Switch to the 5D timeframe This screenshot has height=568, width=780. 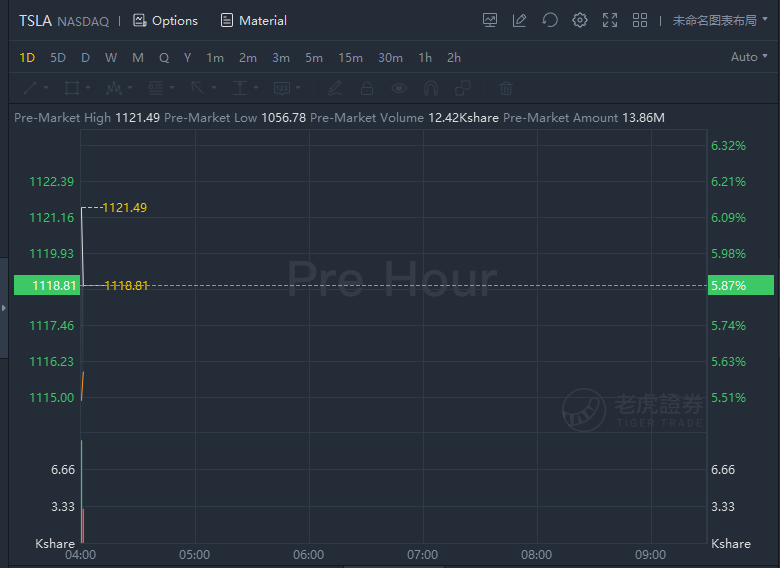tap(58, 58)
